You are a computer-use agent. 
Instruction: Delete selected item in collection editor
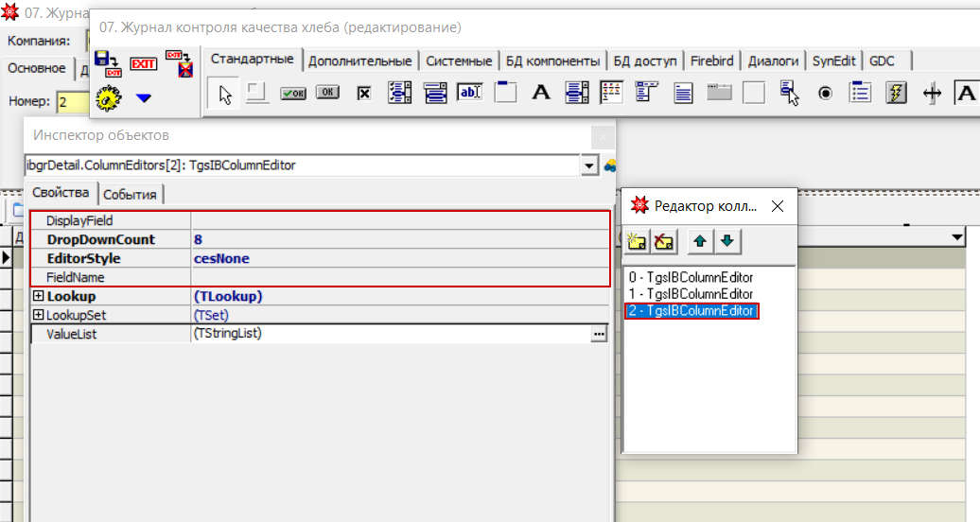[x=664, y=242]
